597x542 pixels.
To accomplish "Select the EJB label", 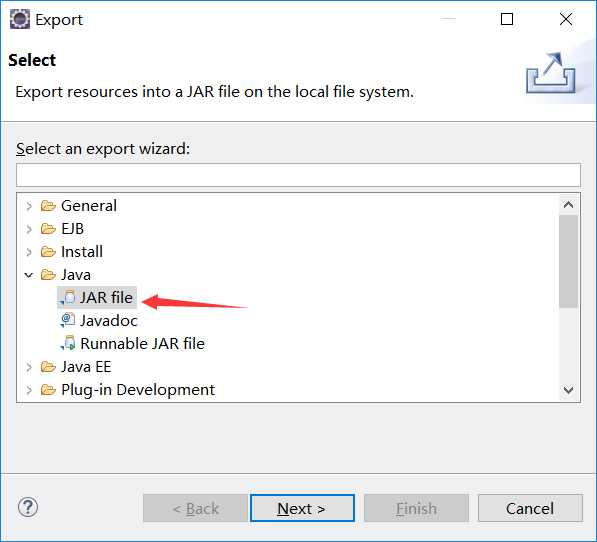I will coord(72,229).
